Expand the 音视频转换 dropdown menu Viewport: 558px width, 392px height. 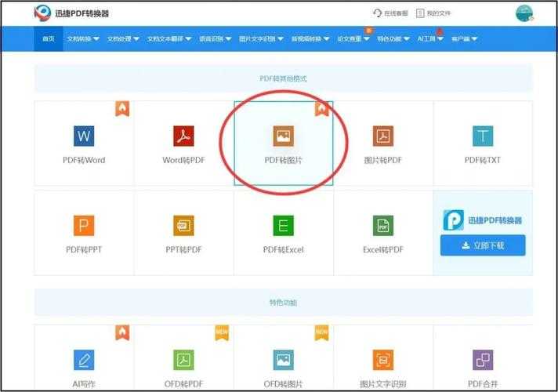tap(310, 38)
